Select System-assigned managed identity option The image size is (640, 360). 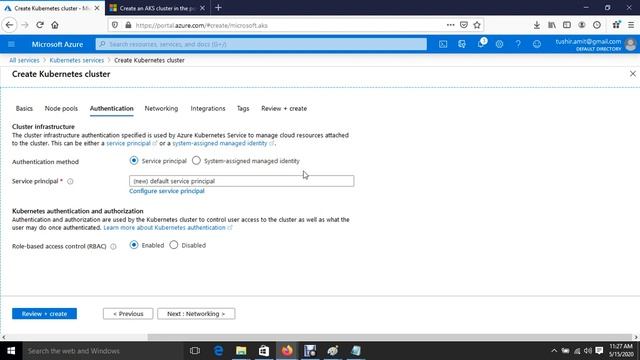point(196,160)
